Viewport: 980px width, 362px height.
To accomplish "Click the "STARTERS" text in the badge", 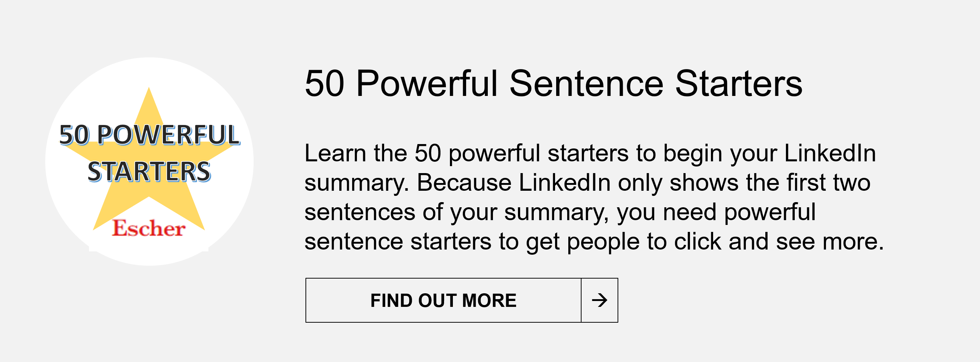I will [149, 171].
